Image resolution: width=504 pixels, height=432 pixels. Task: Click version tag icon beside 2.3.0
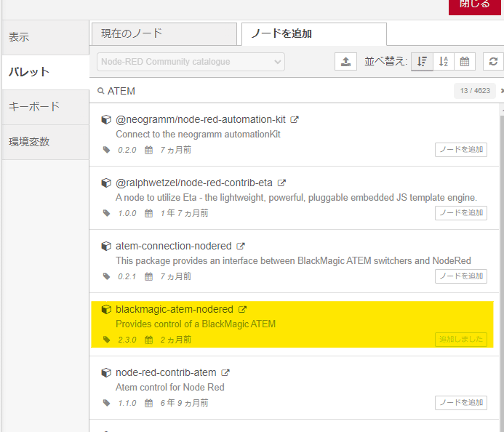tap(106, 340)
